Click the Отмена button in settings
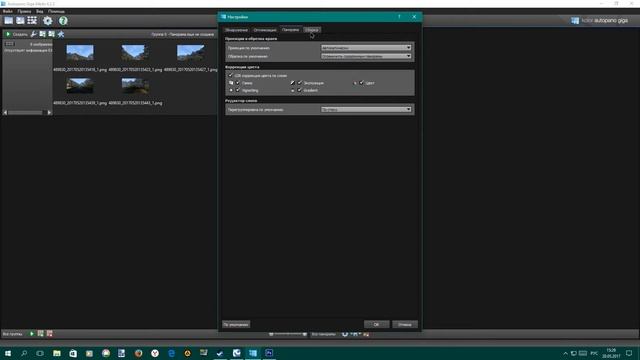Image resolution: width=640 pixels, height=360 pixels. tap(405, 324)
